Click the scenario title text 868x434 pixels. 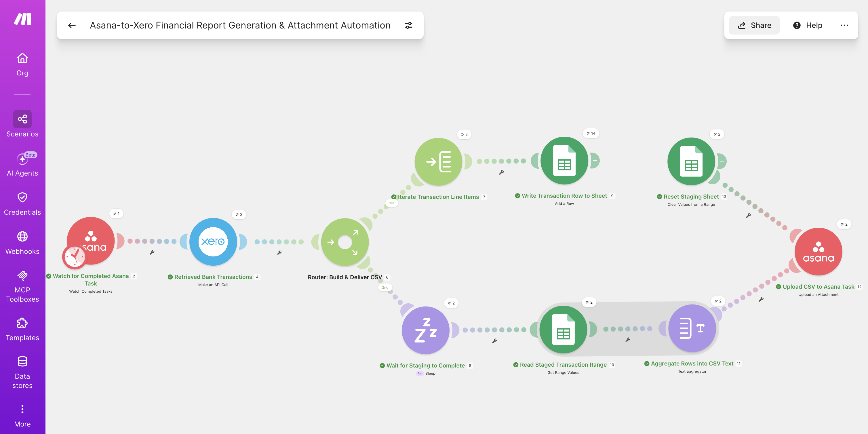pyautogui.click(x=240, y=25)
